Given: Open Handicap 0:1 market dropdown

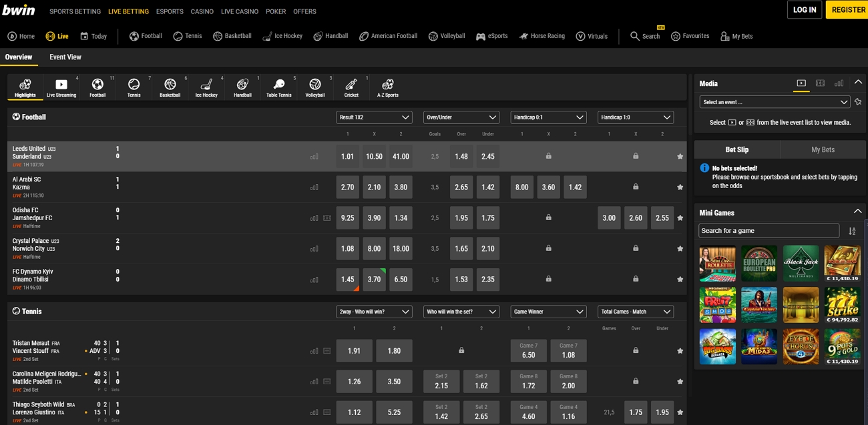Looking at the screenshot, I should (x=548, y=117).
